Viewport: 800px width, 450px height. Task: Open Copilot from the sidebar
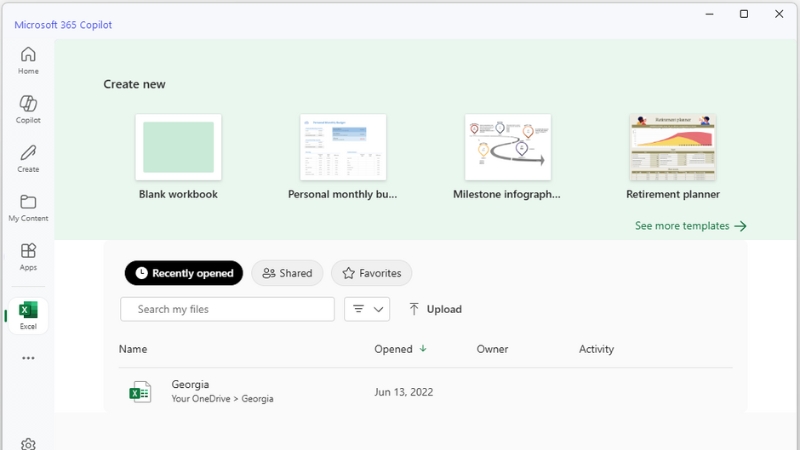coord(28,110)
